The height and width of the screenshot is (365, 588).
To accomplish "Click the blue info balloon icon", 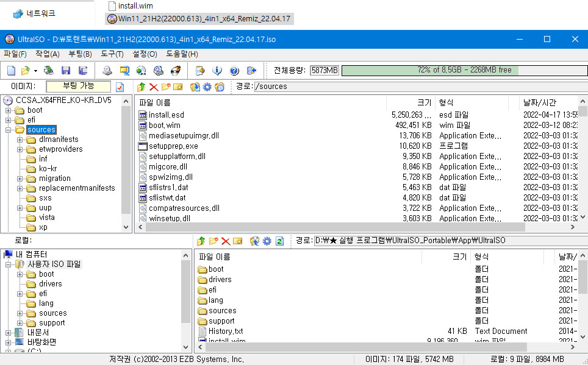I will (x=217, y=70).
